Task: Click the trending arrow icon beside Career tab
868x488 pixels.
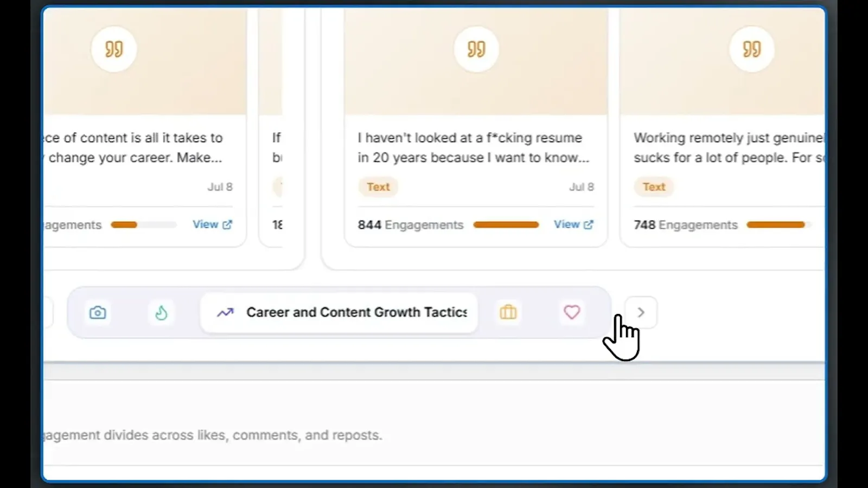Action: click(225, 312)
